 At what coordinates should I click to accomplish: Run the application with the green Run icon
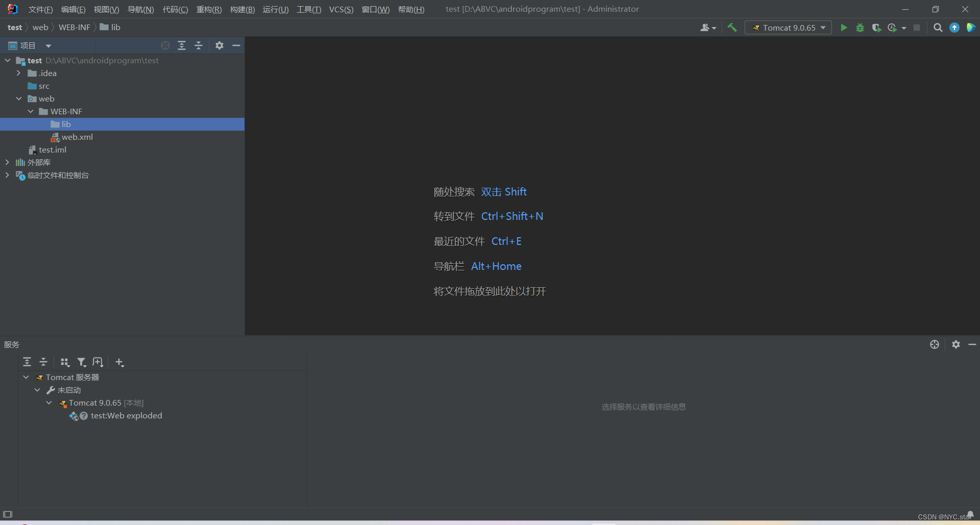click(844, 28)
